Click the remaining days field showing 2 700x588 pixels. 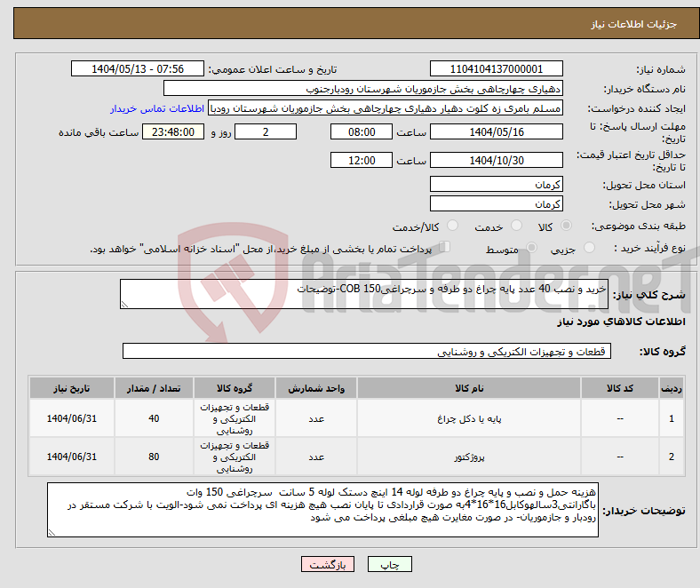(x=266, y=131)
